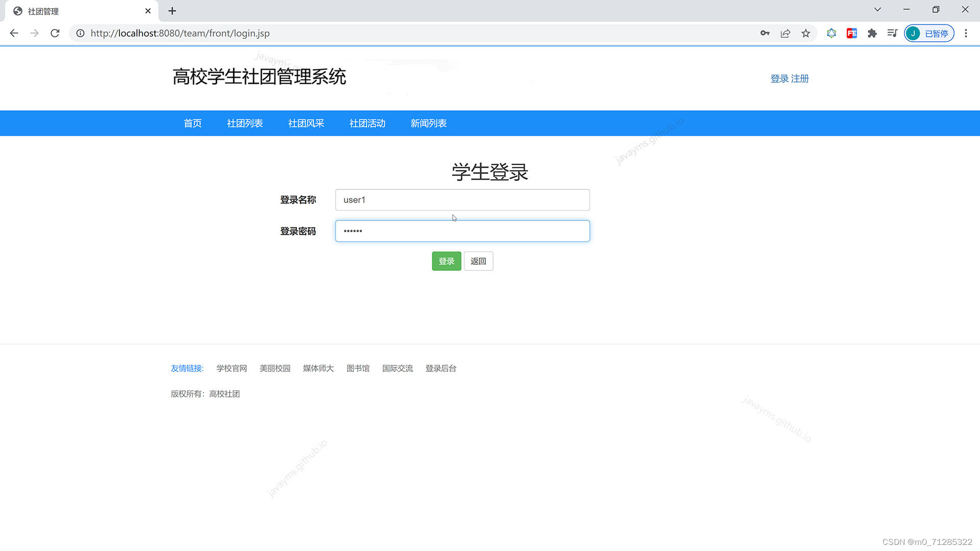This screenshot has width=980, height=551.
Task: Open the saved password key icon
Action: point(765,33)
